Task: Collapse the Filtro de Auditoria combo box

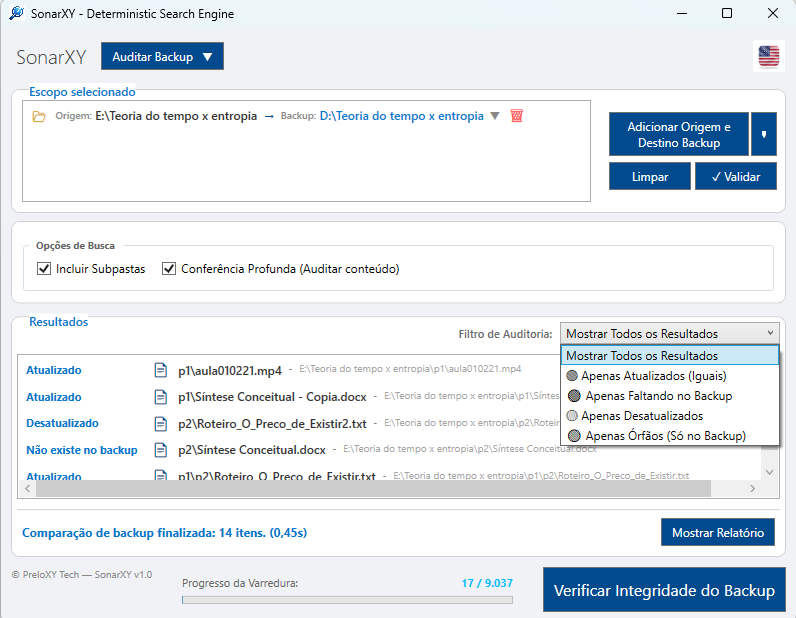Action: pyautogui.click(x=670, y=334)
